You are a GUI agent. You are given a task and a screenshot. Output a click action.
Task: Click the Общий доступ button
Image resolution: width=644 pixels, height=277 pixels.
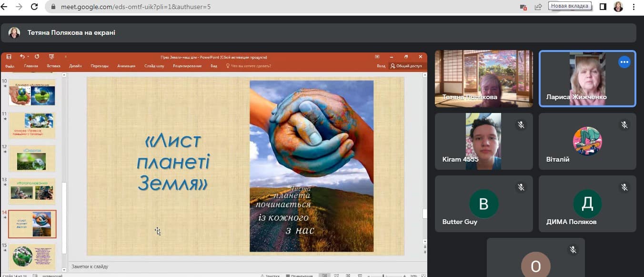[406, 66]
